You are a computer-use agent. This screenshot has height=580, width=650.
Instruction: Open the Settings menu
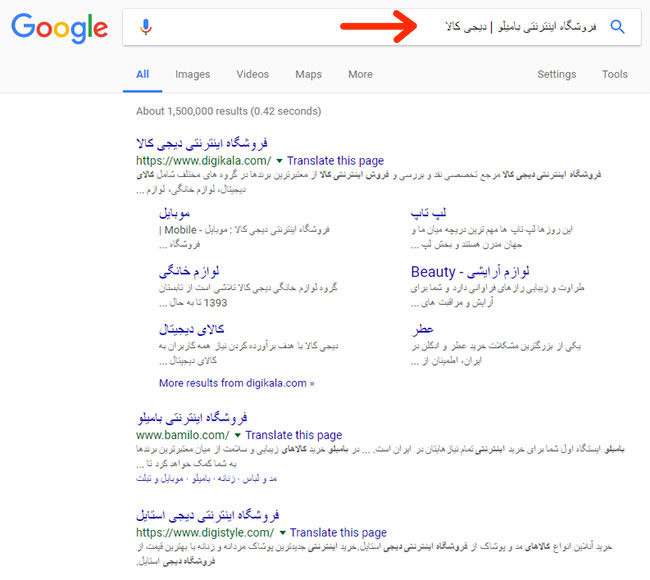557,74
